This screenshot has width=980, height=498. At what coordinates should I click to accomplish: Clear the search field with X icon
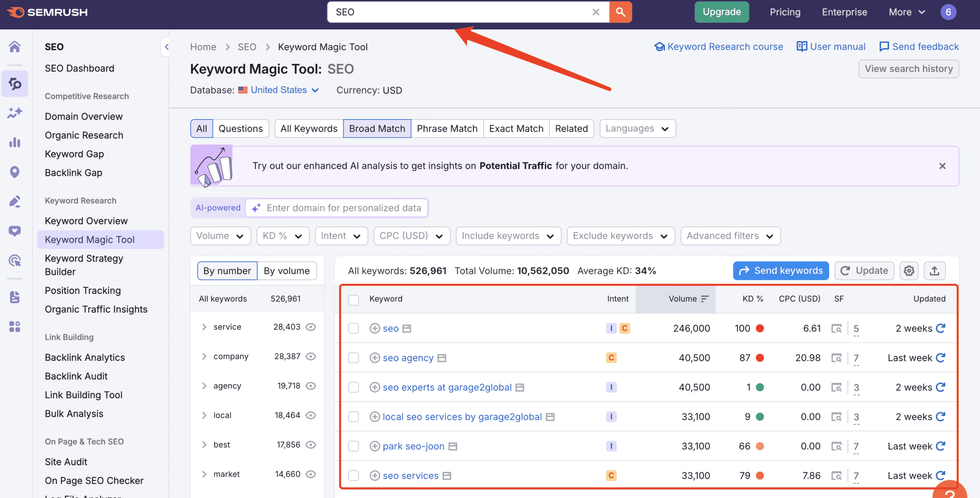click(596, 12)
